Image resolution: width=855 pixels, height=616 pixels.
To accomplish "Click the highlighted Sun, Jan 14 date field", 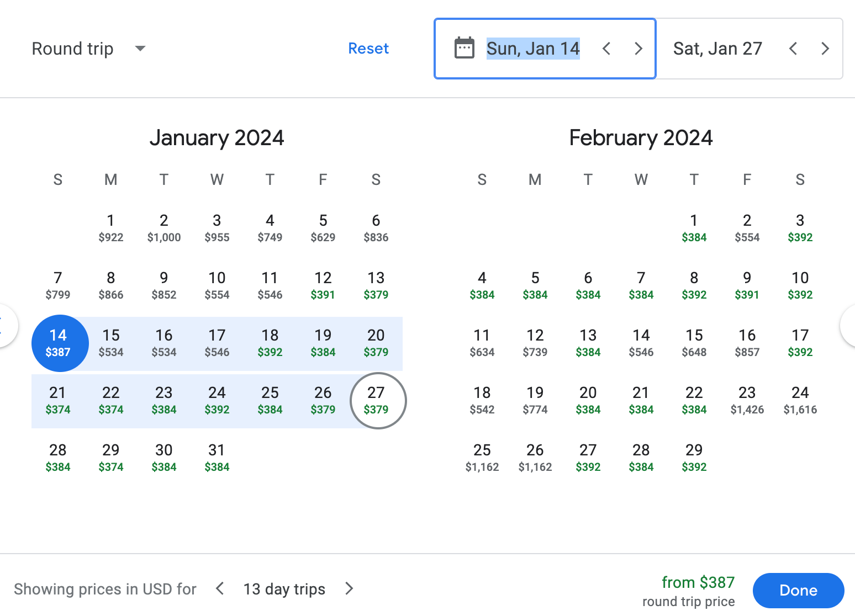I will click(x=532, y=49).
